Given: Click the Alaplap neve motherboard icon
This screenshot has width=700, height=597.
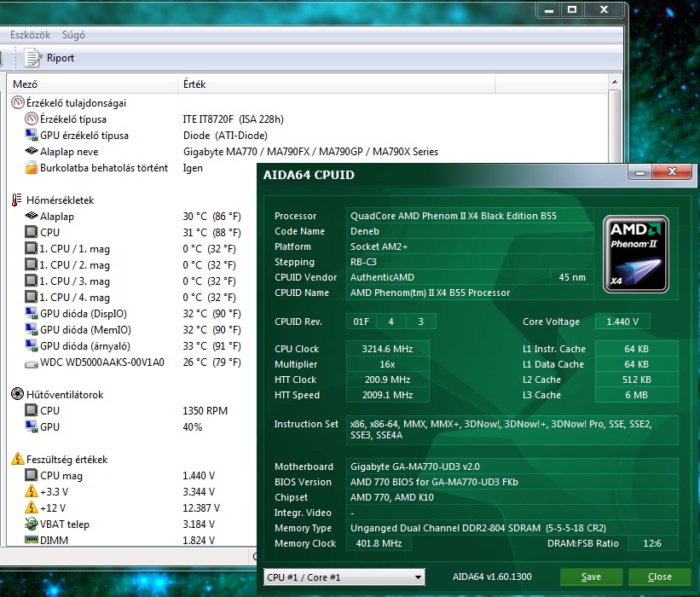Looking at the screenshot, I should (x=32, y=151).
